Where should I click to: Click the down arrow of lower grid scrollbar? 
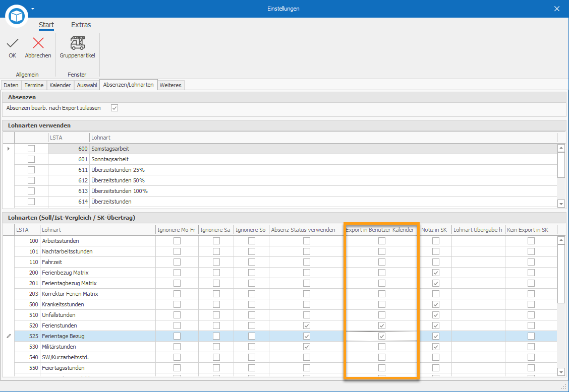(x=561, y=372)
